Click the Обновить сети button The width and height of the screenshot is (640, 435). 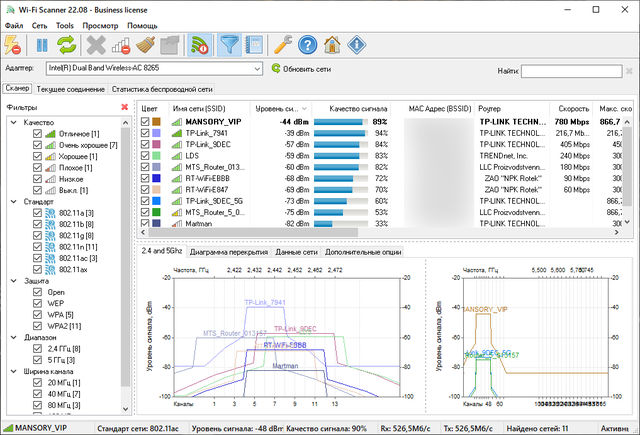pyautogui.click(x=297, y=69)
